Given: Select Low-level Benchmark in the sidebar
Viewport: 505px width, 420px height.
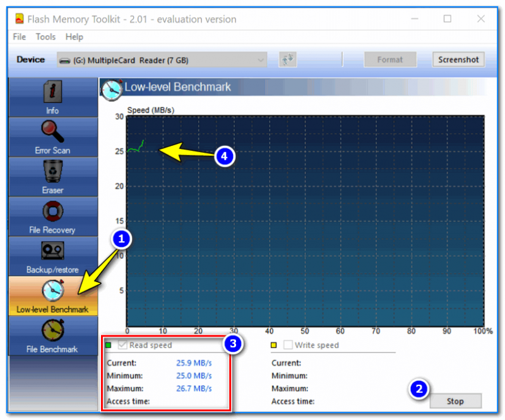Looking at the screenshot, I should [x=53, y=296].
